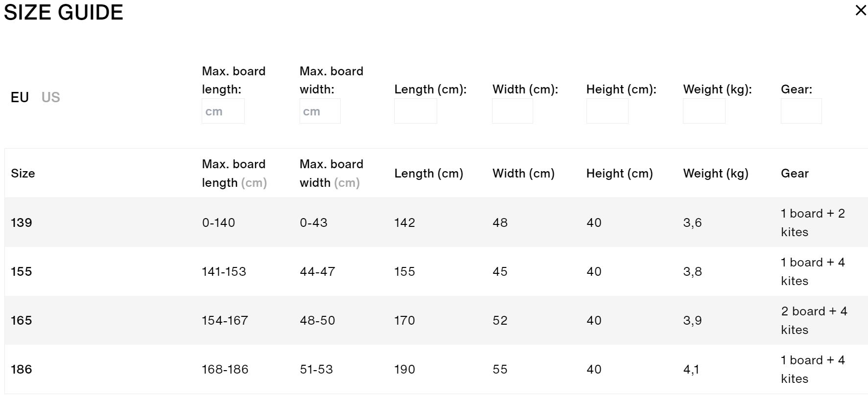Focus the Max. board width input

coord(320,111)
